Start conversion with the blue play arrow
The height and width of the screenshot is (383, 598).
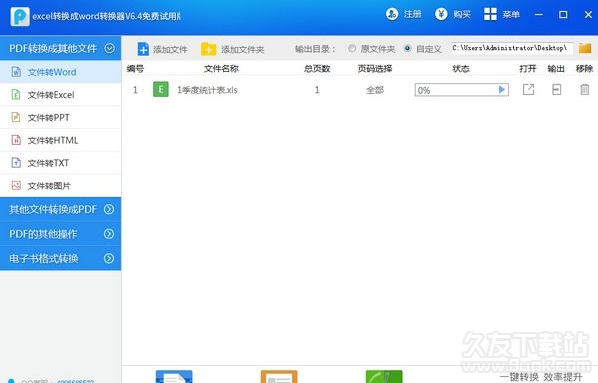(x=502, y=90)
